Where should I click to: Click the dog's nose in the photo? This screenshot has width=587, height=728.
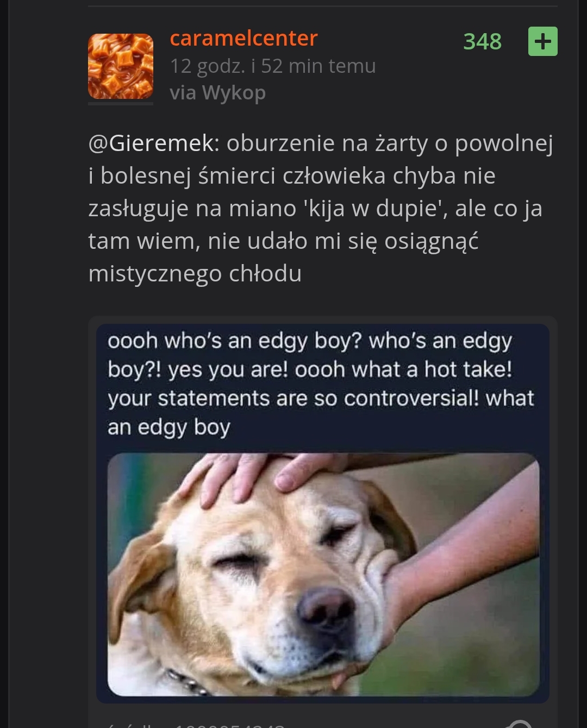click(x=326, y=607)
